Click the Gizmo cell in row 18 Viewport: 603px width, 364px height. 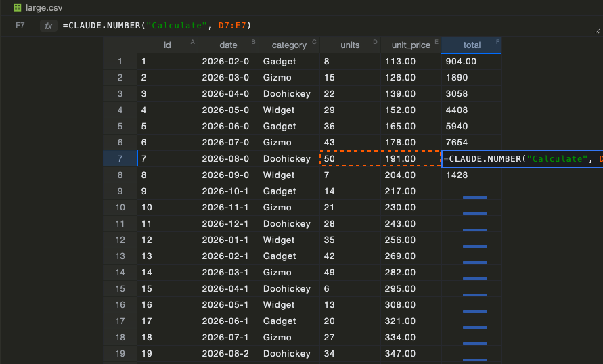pyautogui.click(x=289, y=338)
